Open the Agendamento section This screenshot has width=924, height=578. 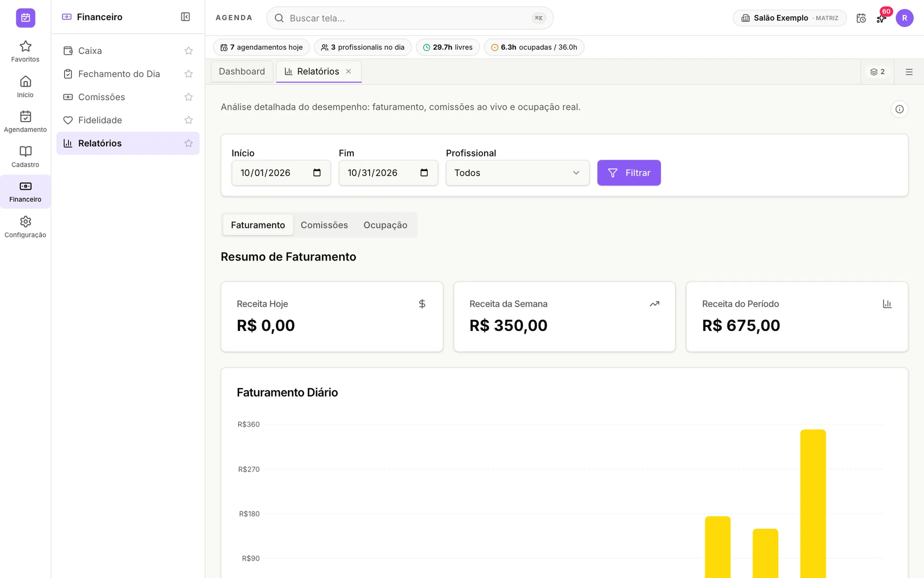[26, 122]
